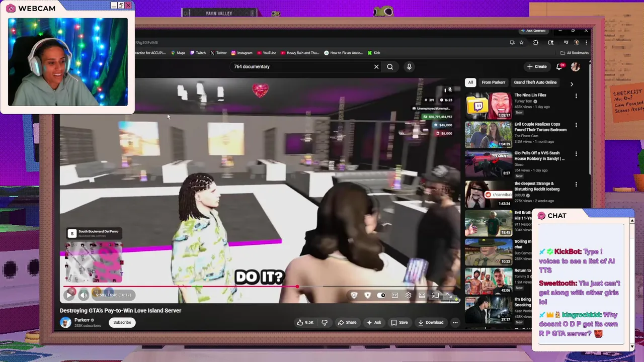Open Kick bookmark

coord(374,53)
